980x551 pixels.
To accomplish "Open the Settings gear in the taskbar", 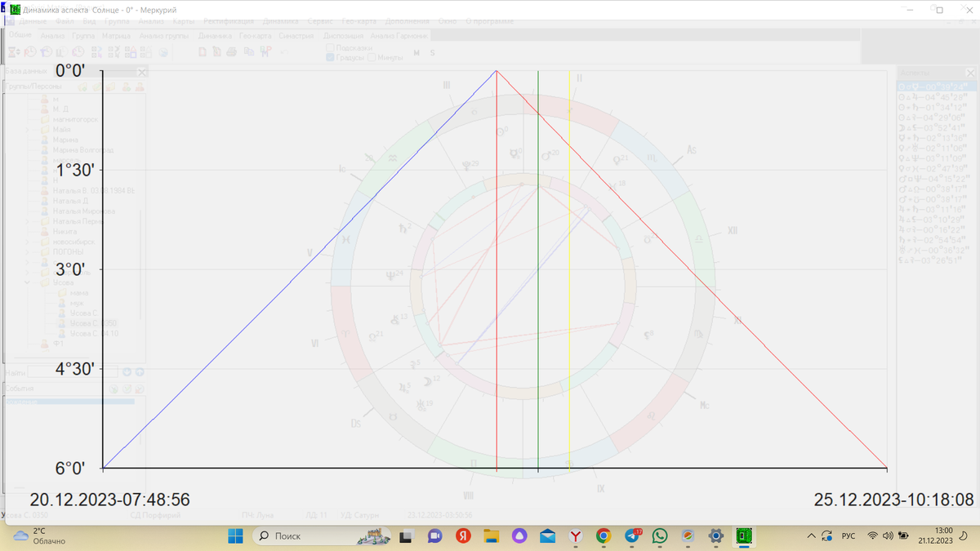I will coord(716,535).
